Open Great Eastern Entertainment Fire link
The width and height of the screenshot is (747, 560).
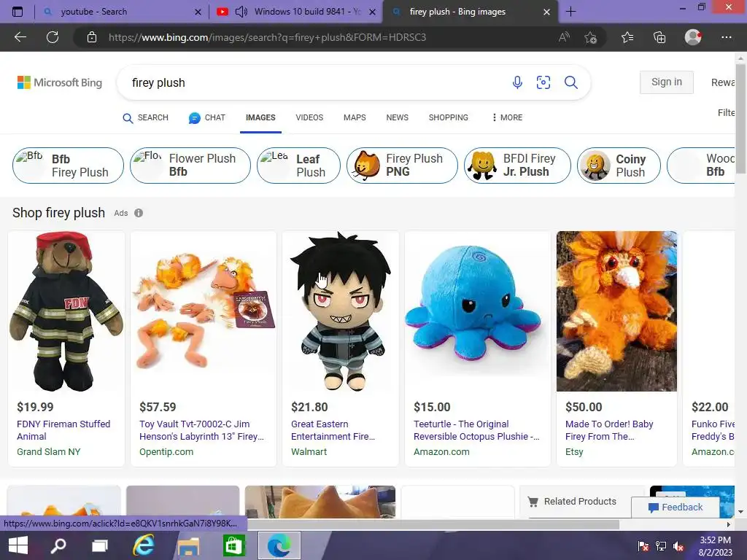coord(333,430)
